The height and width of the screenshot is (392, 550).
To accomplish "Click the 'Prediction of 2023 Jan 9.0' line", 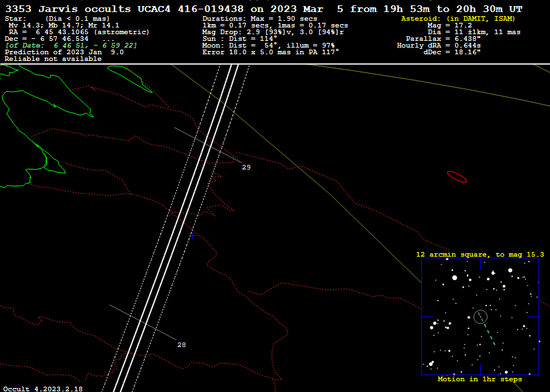I will (x=64, y=52).
